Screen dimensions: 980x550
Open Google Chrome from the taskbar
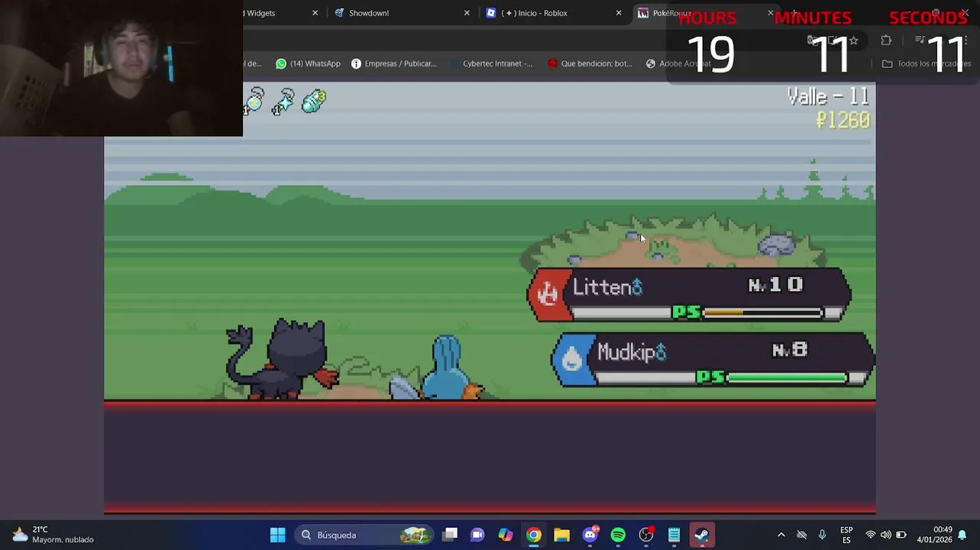(x=534, y=535)
